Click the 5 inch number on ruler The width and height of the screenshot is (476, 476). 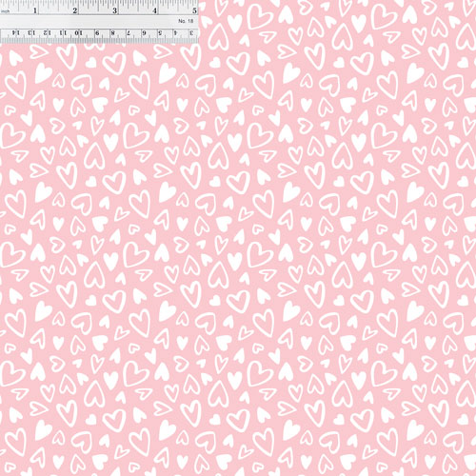(194, 10)
